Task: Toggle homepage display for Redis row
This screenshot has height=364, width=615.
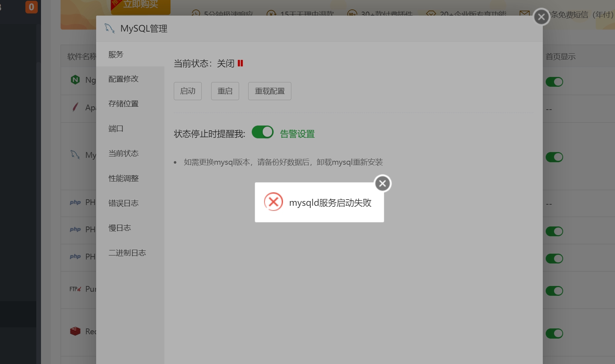Action: (x=554, y=334)
